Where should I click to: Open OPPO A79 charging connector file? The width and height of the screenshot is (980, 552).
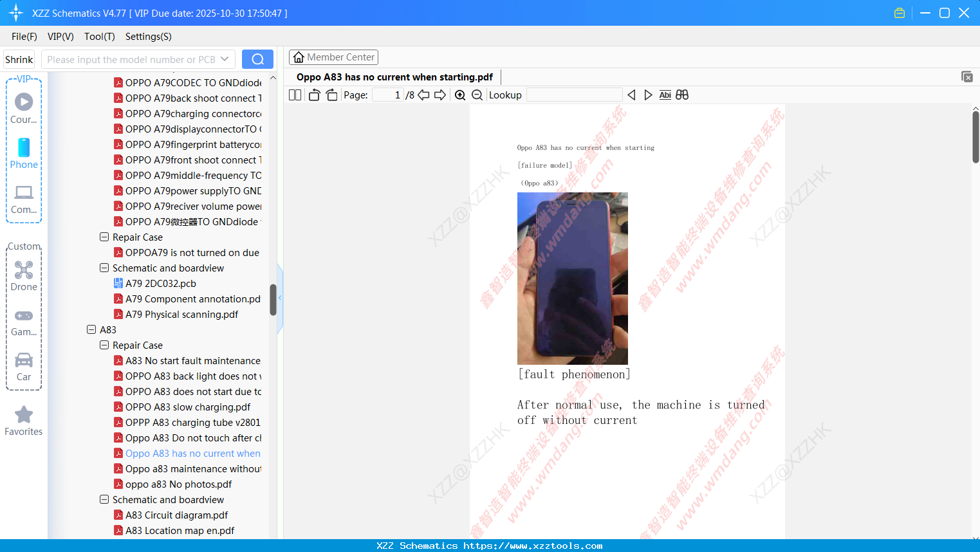pyautogui.click(x=187, y=113)
